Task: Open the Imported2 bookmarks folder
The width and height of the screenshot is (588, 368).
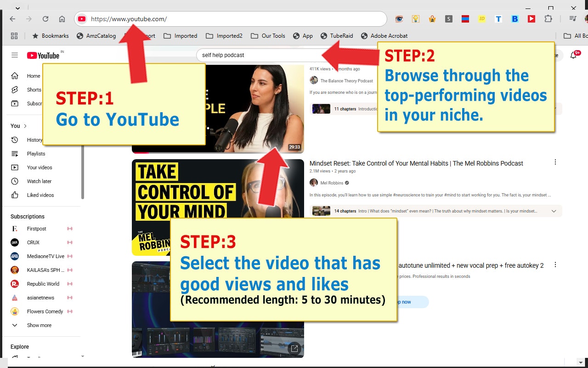Action: coord(224,36)
